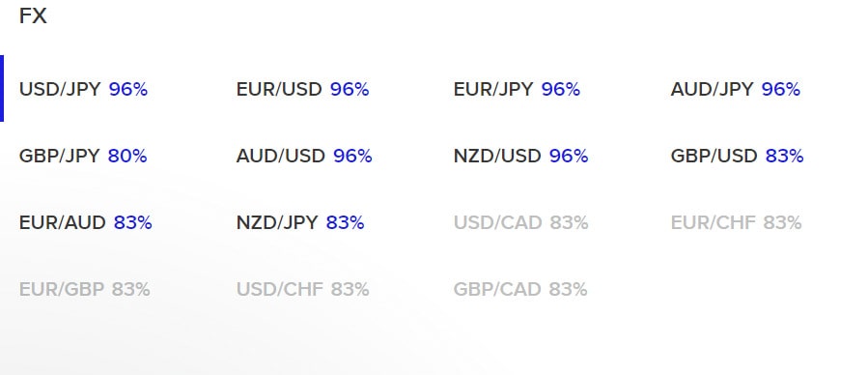
Task: Choose the greyed GBP/CAD 83% pair
Action: click(x=520, y=289)
